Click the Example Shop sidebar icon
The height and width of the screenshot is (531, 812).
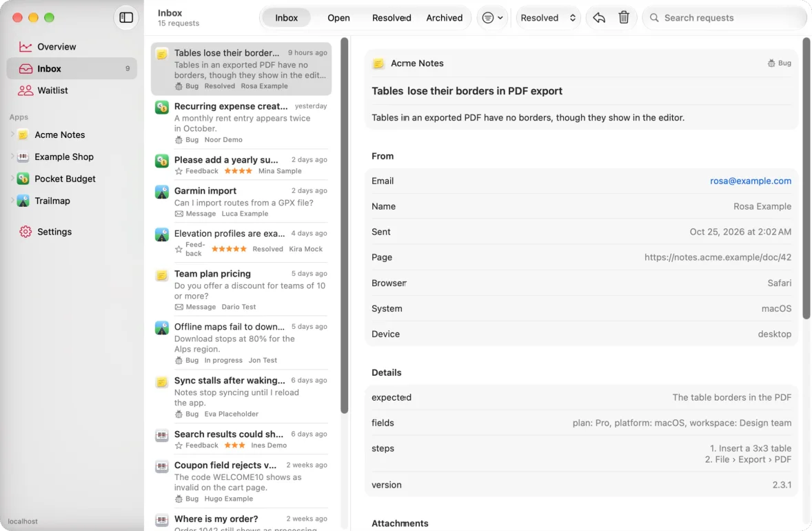click(23, 157)
